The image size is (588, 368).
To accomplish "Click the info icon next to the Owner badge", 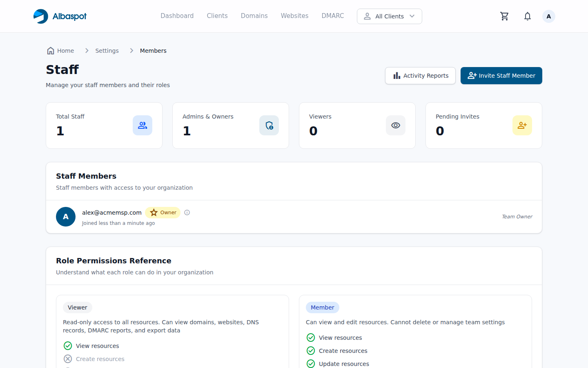I will 187,212.
